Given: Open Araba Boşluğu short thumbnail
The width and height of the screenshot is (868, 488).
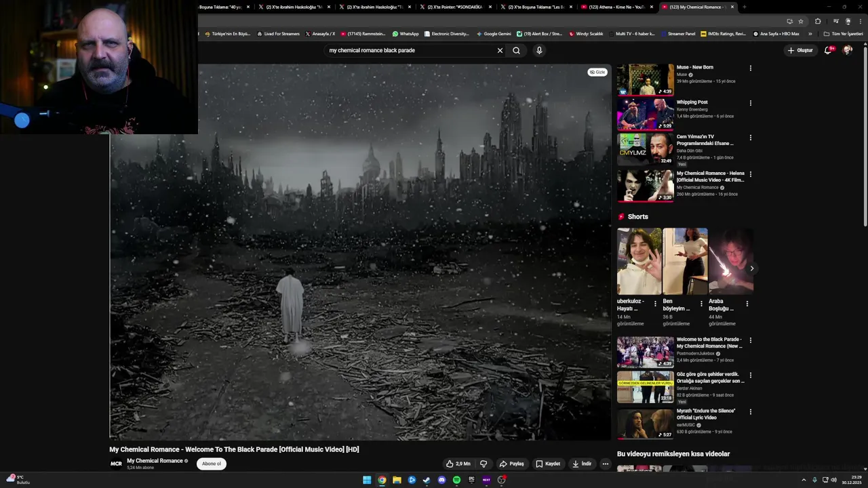Looking at the screenshot, I should point(731,262).
